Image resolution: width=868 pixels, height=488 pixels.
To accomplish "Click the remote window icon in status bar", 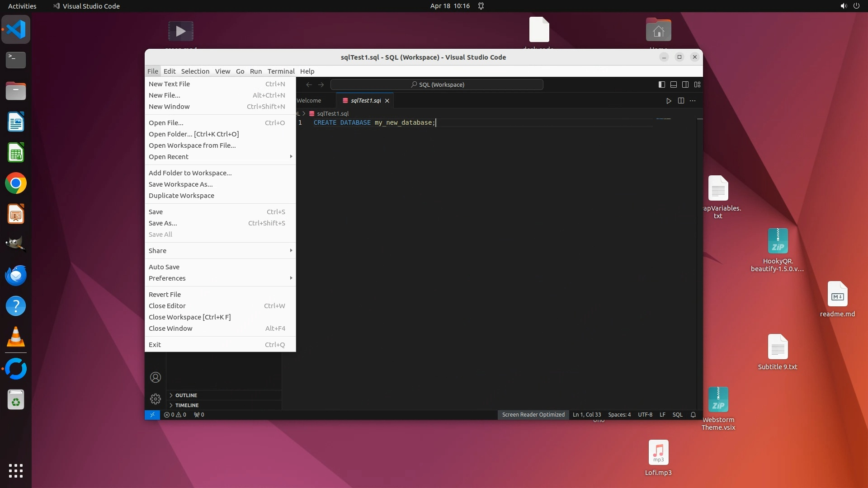I will point(152,415).
